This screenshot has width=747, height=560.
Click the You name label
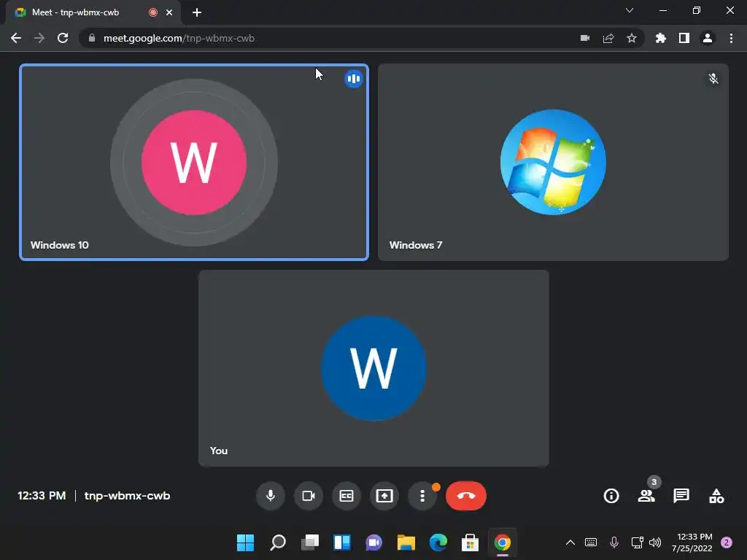219,451
